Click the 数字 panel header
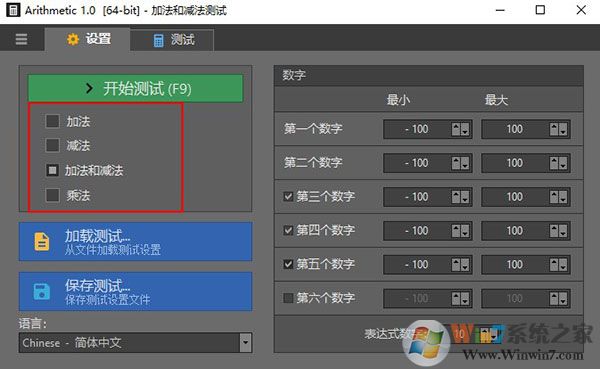The width and height of the screenshot is (600, 369). coord(429,75)
